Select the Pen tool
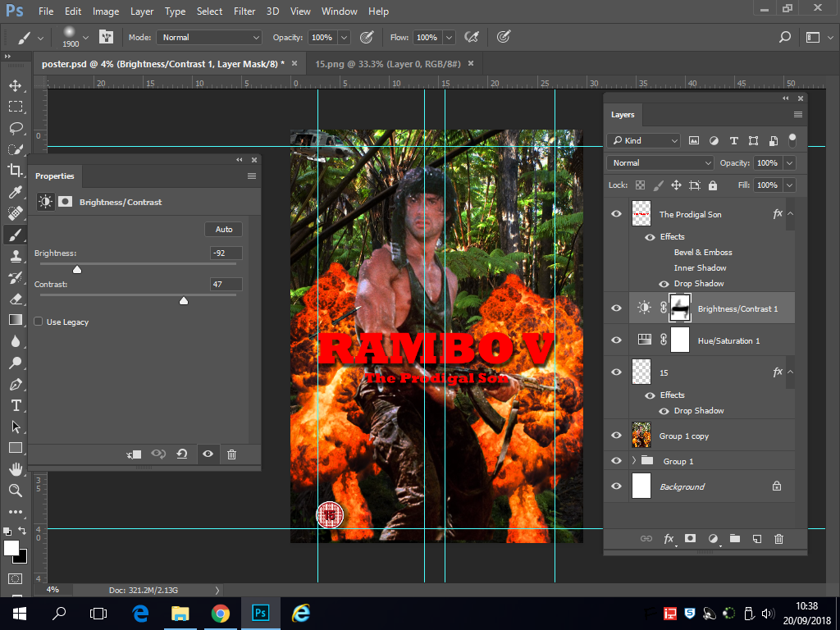Viewport: 840px width, 630px height. coord(15,384)
